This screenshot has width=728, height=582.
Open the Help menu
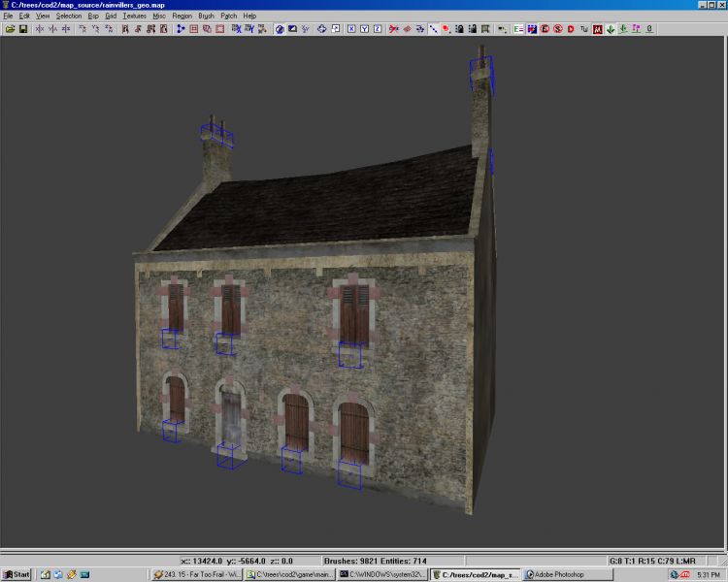tap(249, 16)
